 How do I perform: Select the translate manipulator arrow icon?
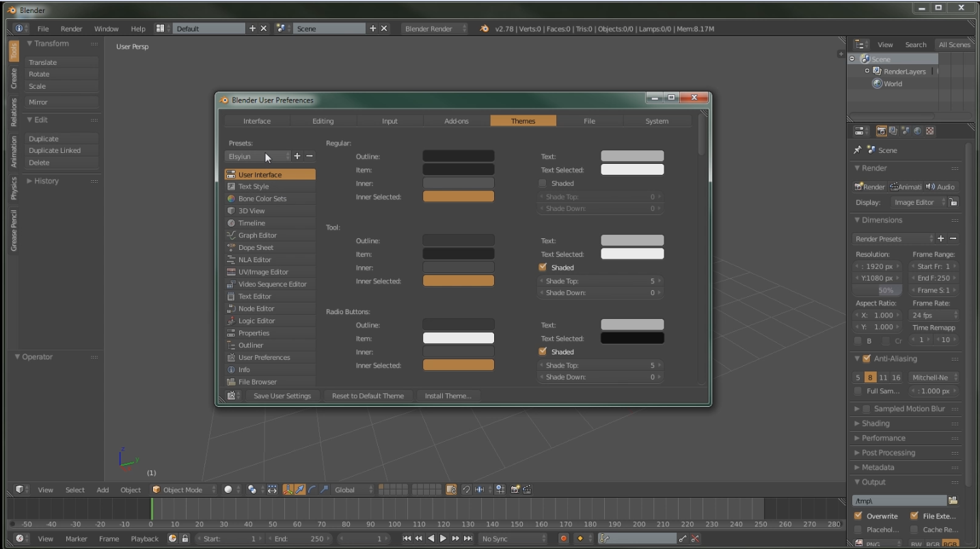pos(300,490)
